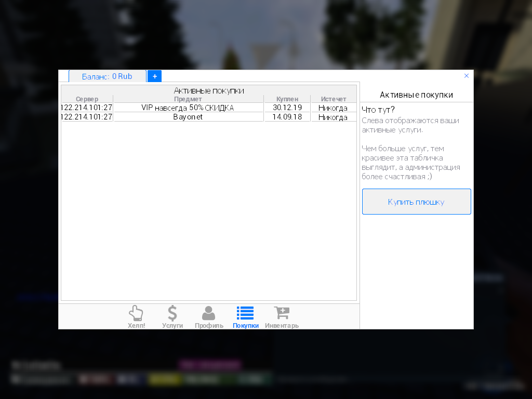Click the Активные покупки table title
The image size is (532, 399).
[x=209, y=90]
